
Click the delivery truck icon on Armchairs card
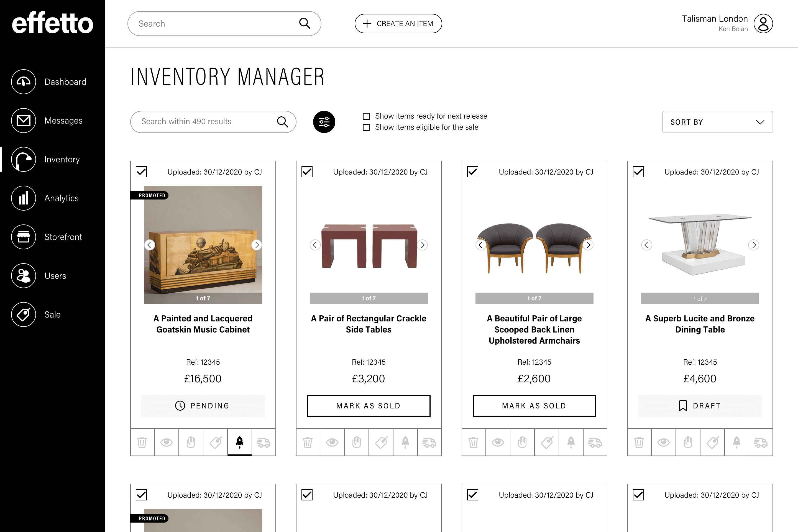[595, 442]
